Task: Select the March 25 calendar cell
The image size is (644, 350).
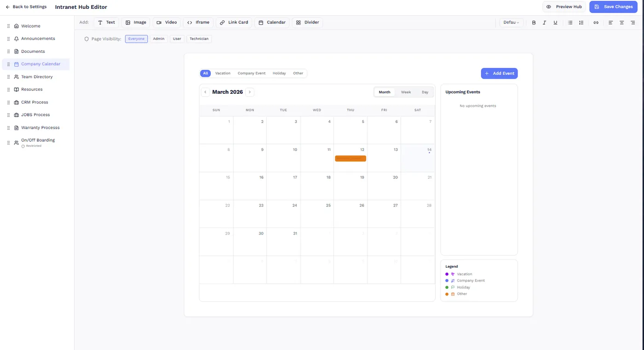Action: point(317,214)
